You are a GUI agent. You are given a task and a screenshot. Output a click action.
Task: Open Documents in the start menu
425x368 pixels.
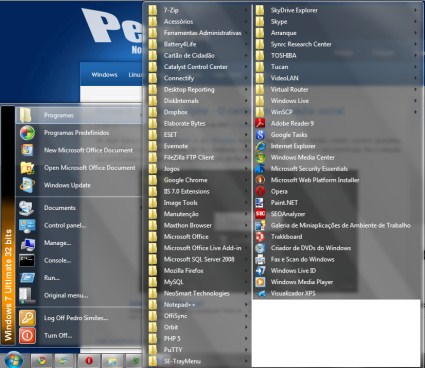point(79,208)
